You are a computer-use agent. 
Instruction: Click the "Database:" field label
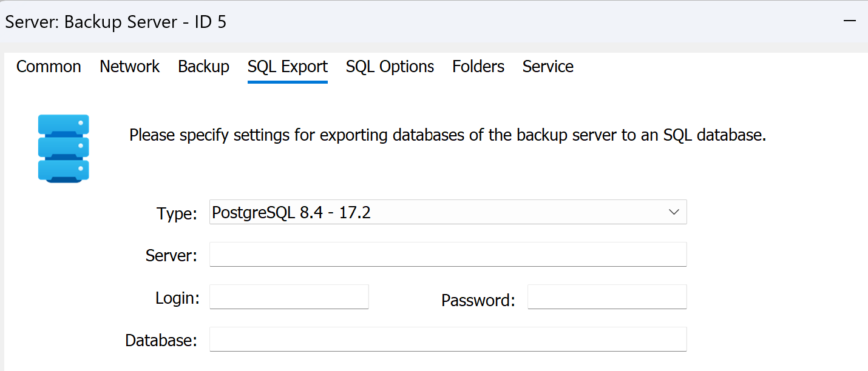pyautogui.click(x=161, y=341)
